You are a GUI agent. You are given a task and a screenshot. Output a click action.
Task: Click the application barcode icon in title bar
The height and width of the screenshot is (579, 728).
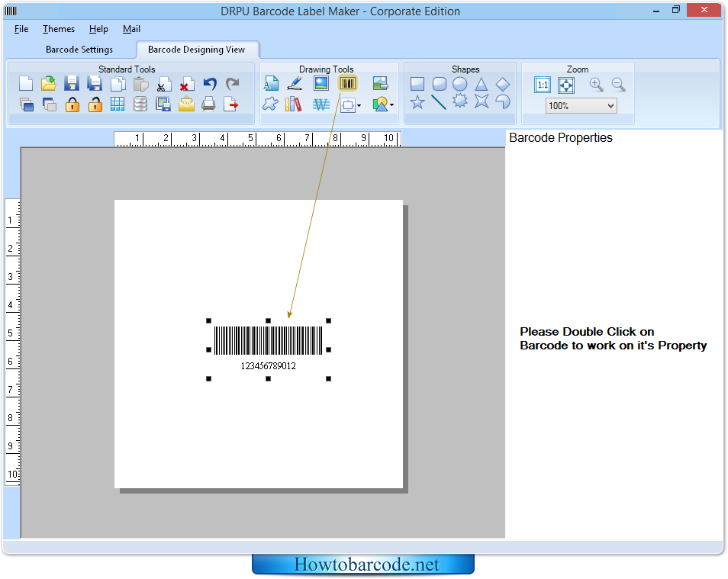(x=11, y=11)
